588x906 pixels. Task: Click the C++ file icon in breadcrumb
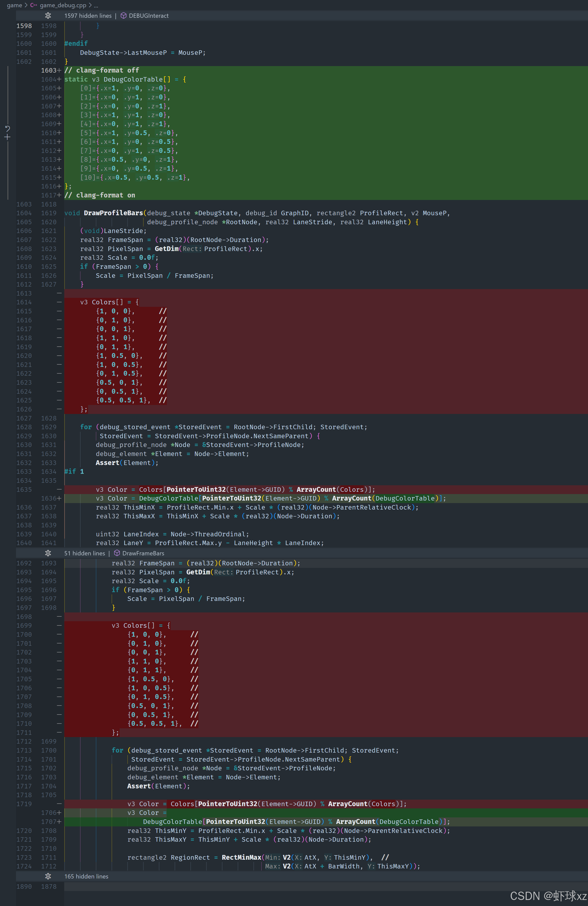coord(34,5)
